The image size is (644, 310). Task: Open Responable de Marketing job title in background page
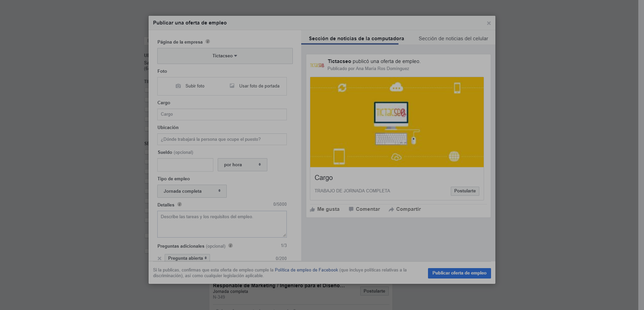point(279,286)
